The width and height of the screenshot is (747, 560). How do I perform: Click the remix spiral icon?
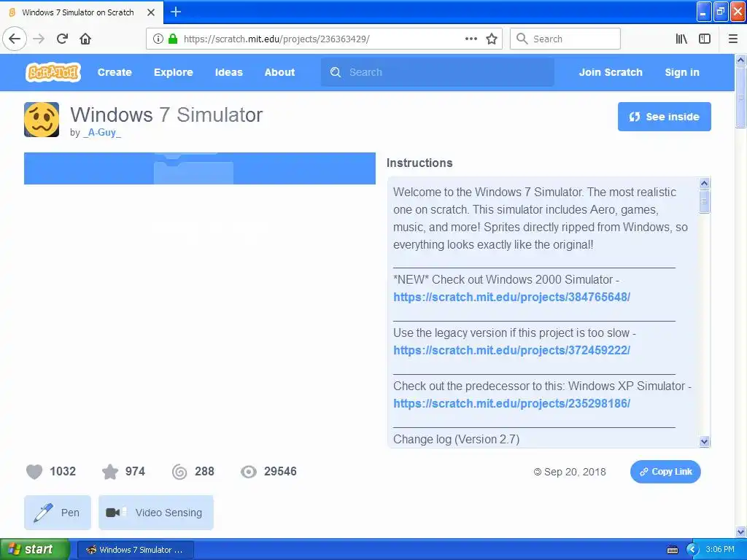(179, 472)
